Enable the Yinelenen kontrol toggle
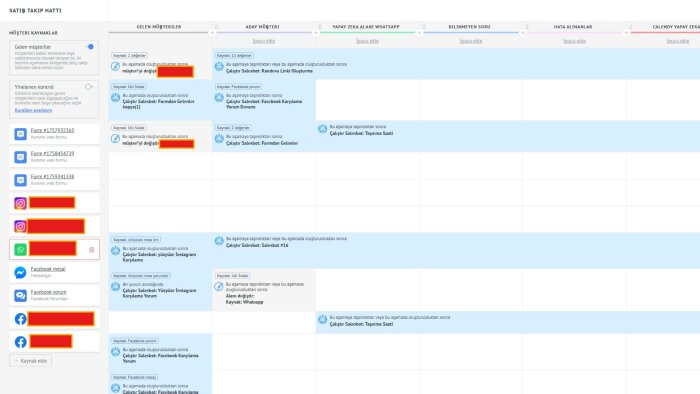 (x=89, y=87)
